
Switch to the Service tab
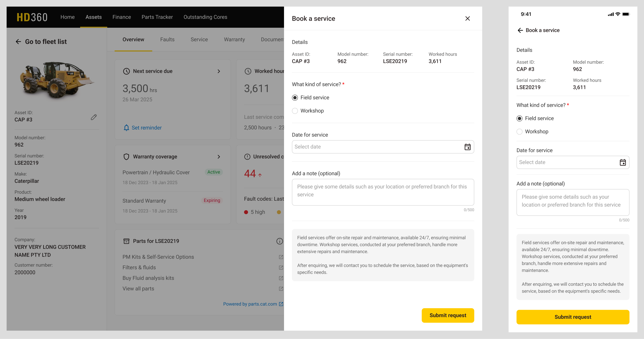(x=199, y=39)
